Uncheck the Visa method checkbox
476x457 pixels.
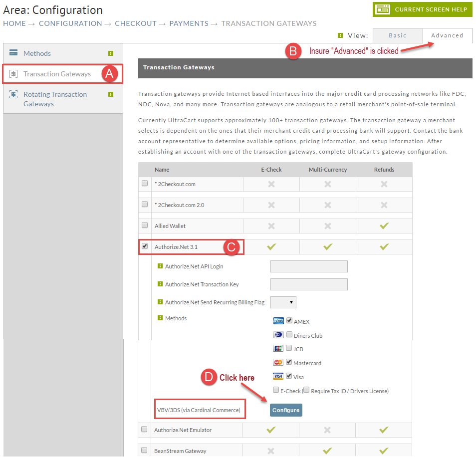(x=289, y=376)
